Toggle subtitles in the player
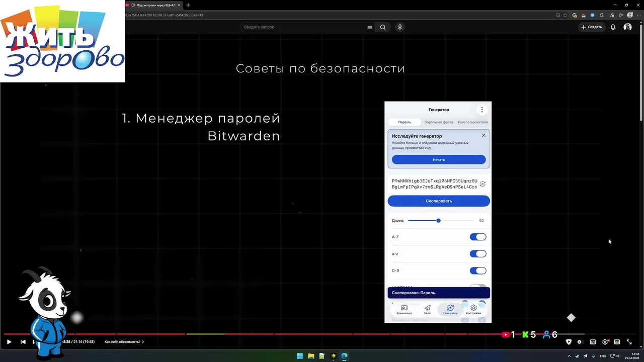 pos(593,342)
